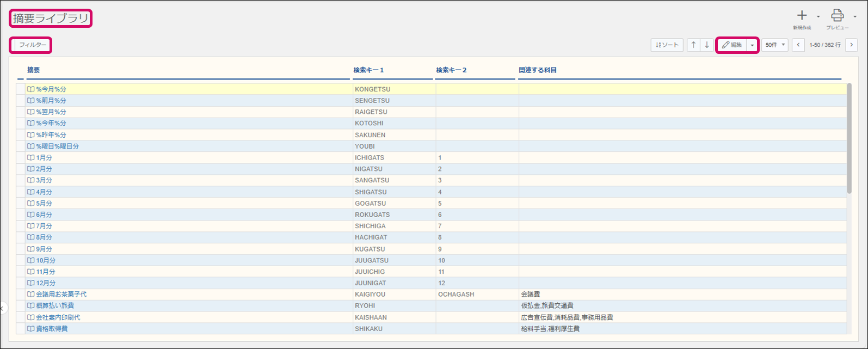
Task: Go to the previous page of results
Action: 798,45
